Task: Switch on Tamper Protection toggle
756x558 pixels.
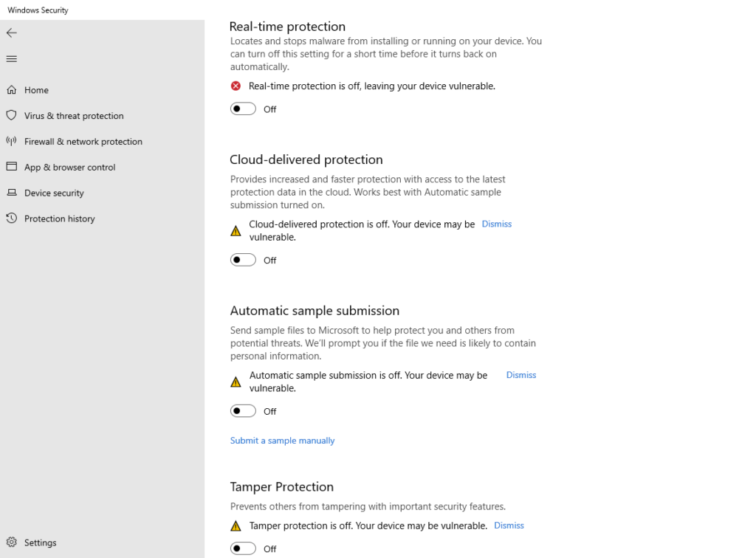Action: (x=243, y=548)
